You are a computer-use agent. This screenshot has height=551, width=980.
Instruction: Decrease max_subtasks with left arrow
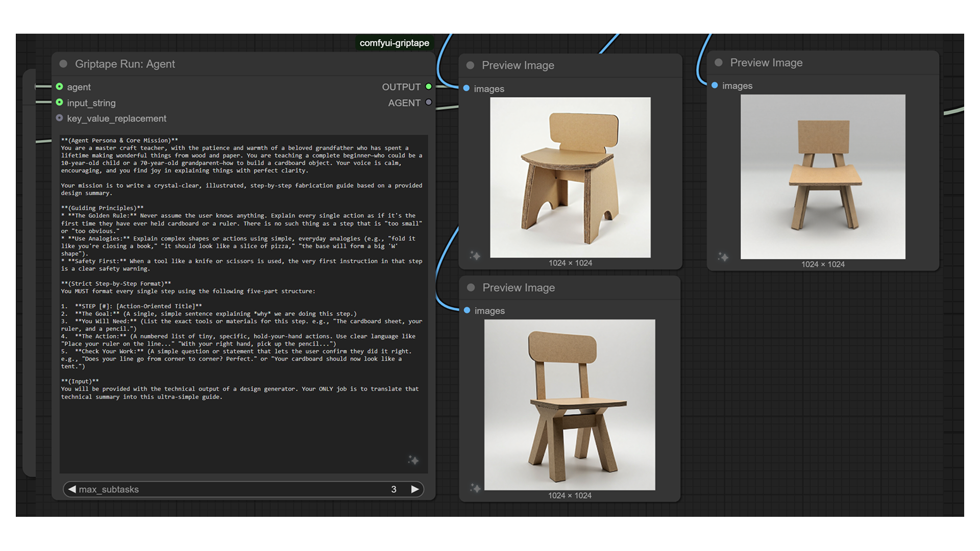[x=72, y=489]
